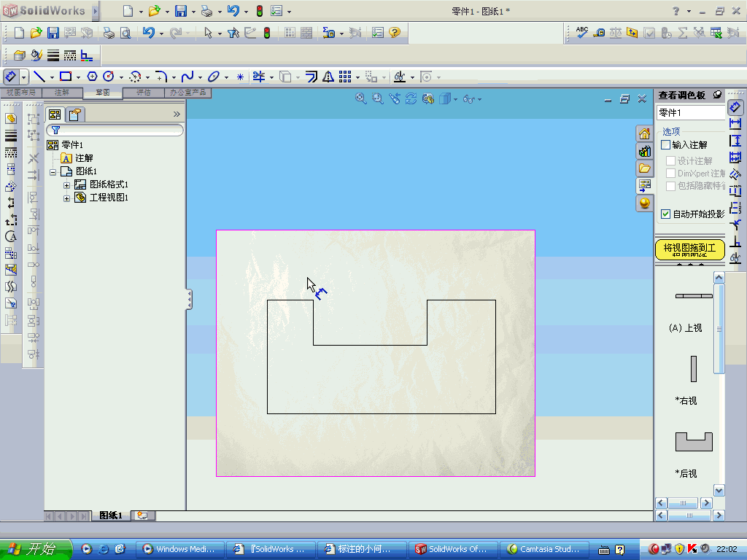
Task: Open the View Palette tab icon
Action: pos(645,185)
